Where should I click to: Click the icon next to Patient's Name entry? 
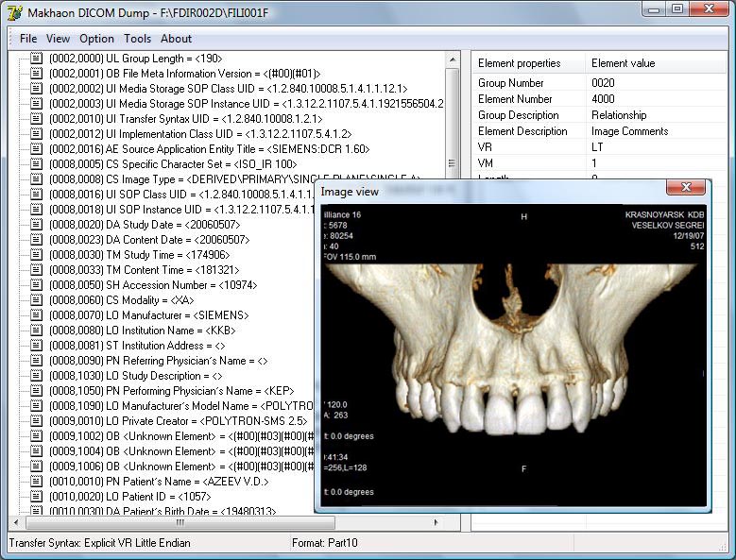(37, 481)
